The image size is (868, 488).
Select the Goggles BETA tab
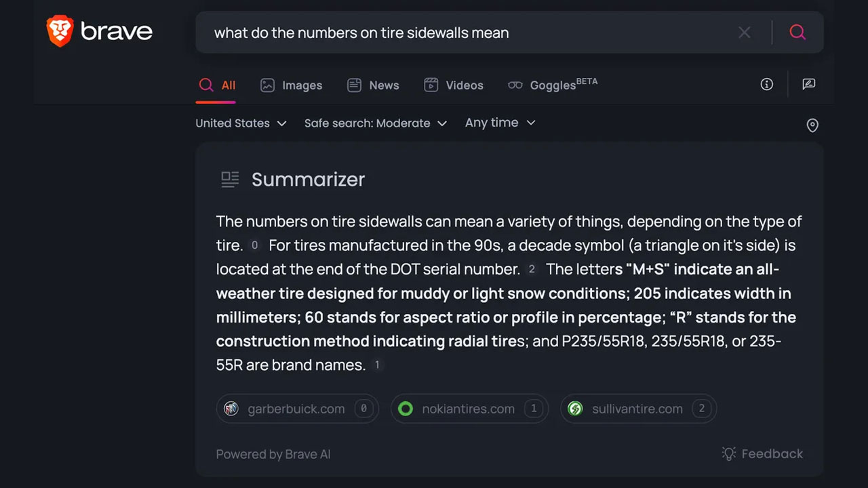553,85
